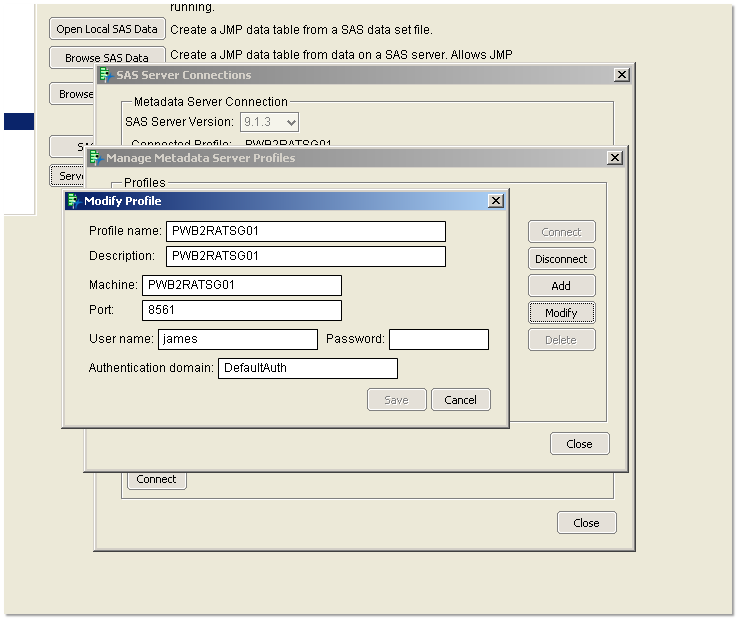Close the Modify Profile dialog with X

(x=495, y=201)
